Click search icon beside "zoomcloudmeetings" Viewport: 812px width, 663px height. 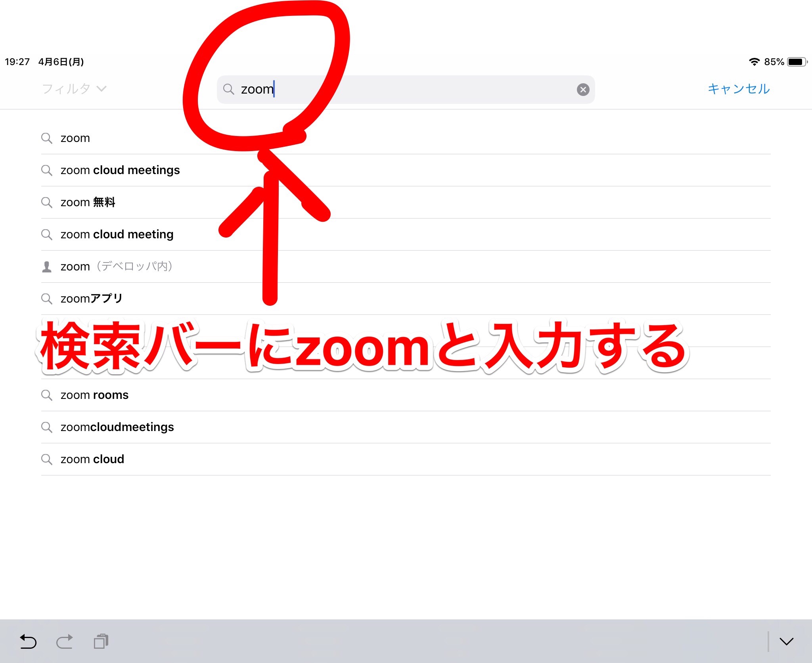(x=47, y=427)
